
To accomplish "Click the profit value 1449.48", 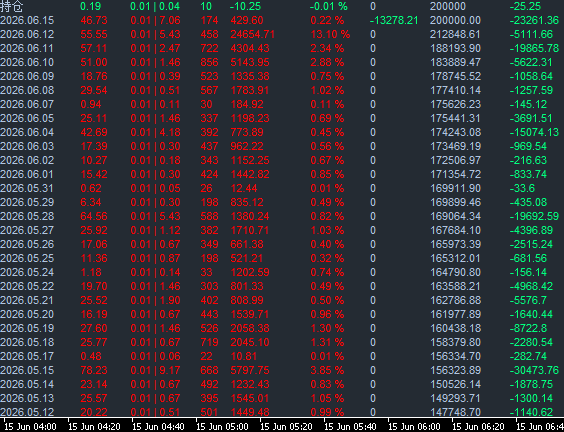I will tap(250, 413).
